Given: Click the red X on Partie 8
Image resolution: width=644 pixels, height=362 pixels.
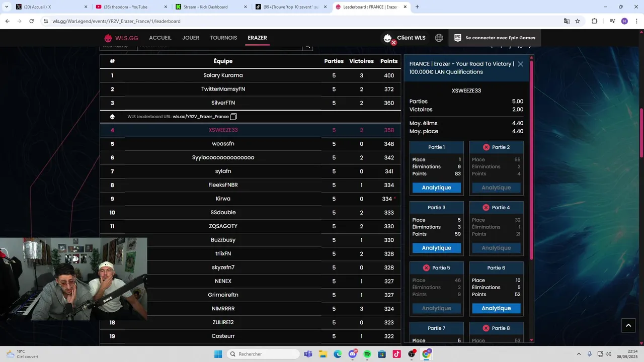Looking at the screenshot, I should pyautogui.click(x=486, y=328).
